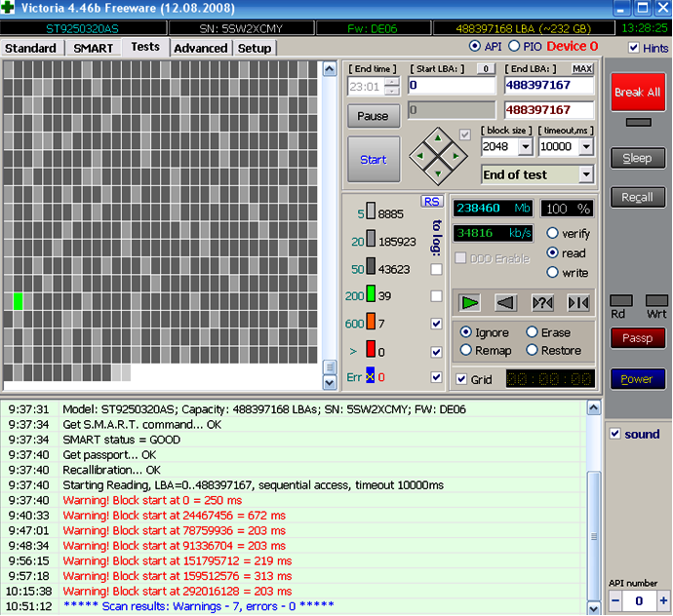The width and height of the screenshot is (673, 616).
Task: Open the End of test action dropdown
Action: click(586, 174)
